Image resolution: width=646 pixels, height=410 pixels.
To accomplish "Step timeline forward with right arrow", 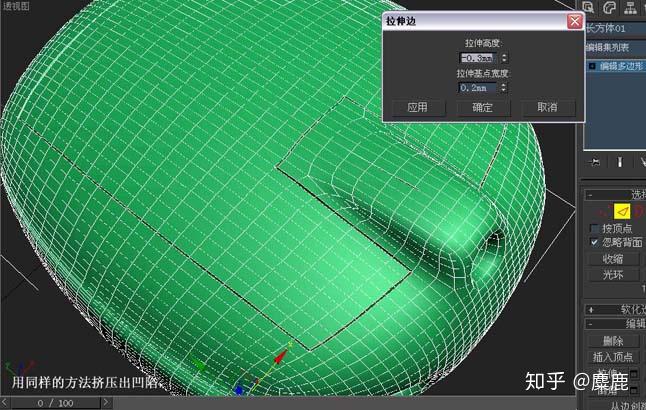I will (x=106, y=403).
